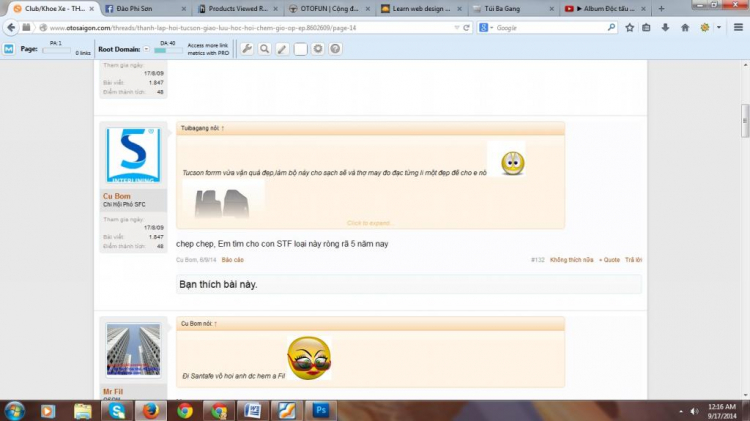Click the Page Authority PA progress bar

[x=56, y=51]
